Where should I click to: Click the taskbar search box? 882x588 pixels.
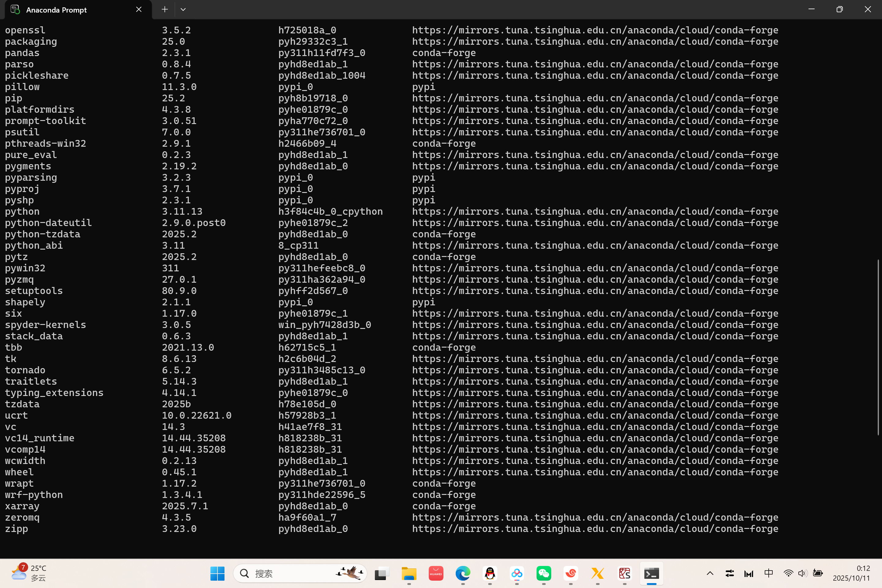[x=300, y=573]
